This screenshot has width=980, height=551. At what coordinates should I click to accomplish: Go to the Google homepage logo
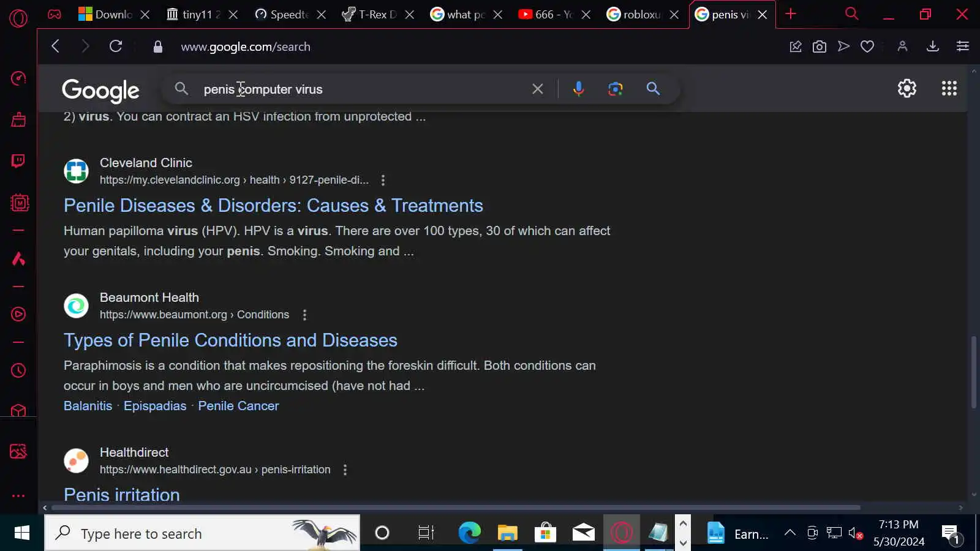(x=101, y=91)
